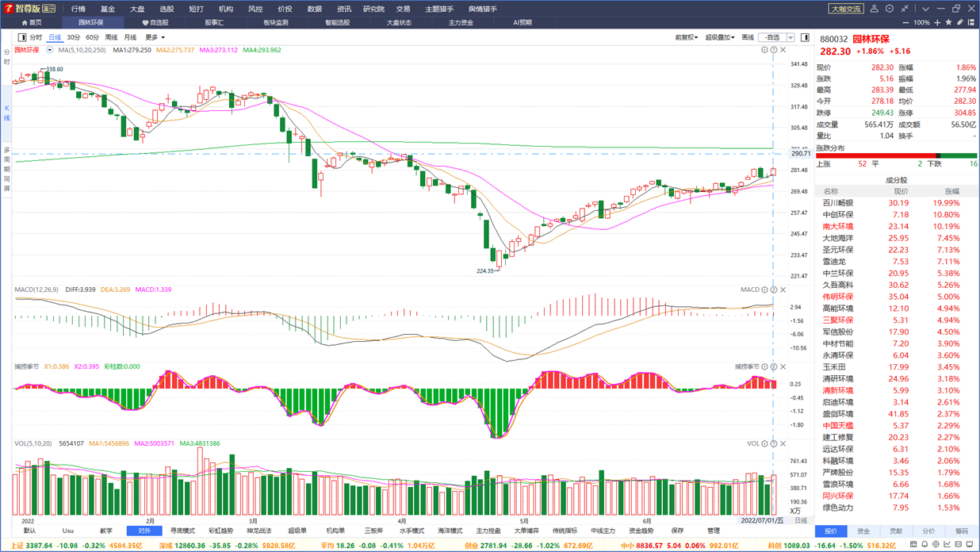The width and height of the screenshot is (980, 552).
Task: Open the AI预期 tab
Action: click(x=523, y=23)
